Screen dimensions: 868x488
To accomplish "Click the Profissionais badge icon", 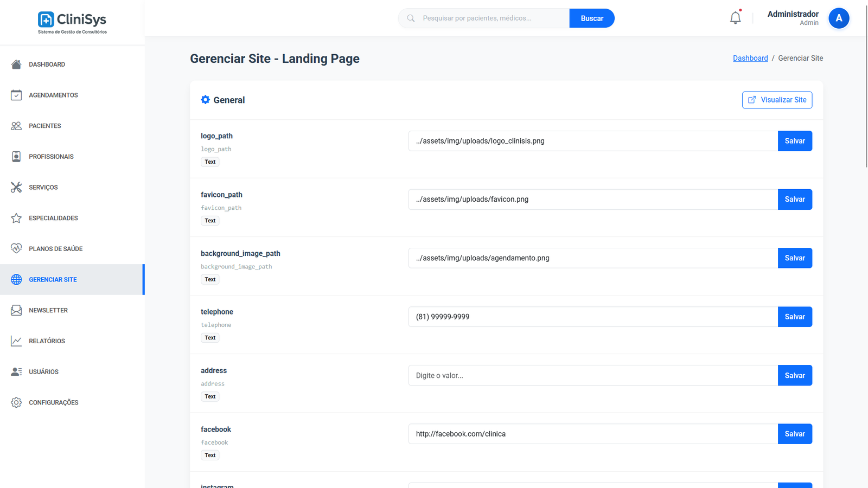I will pos(16,157).
